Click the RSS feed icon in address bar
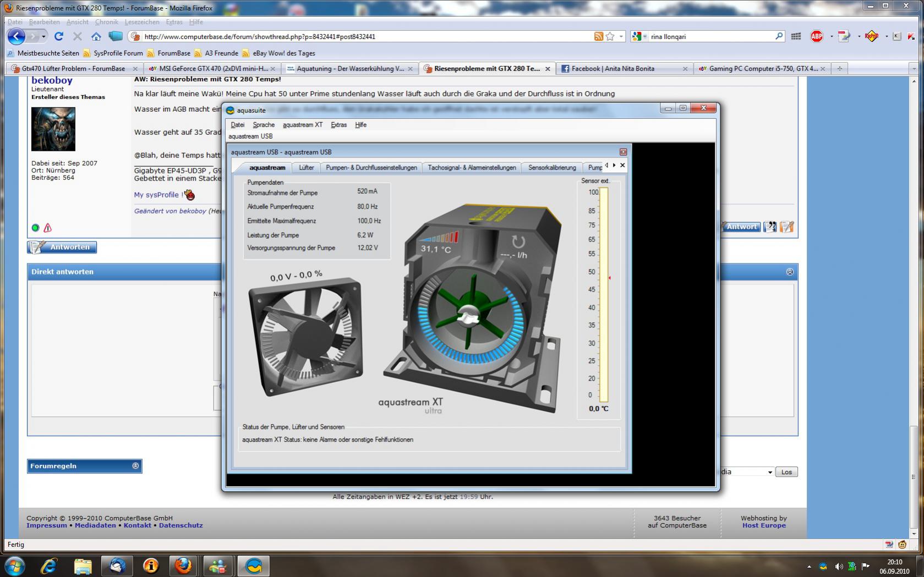924x577 pixels. click(x=599, y=36)
